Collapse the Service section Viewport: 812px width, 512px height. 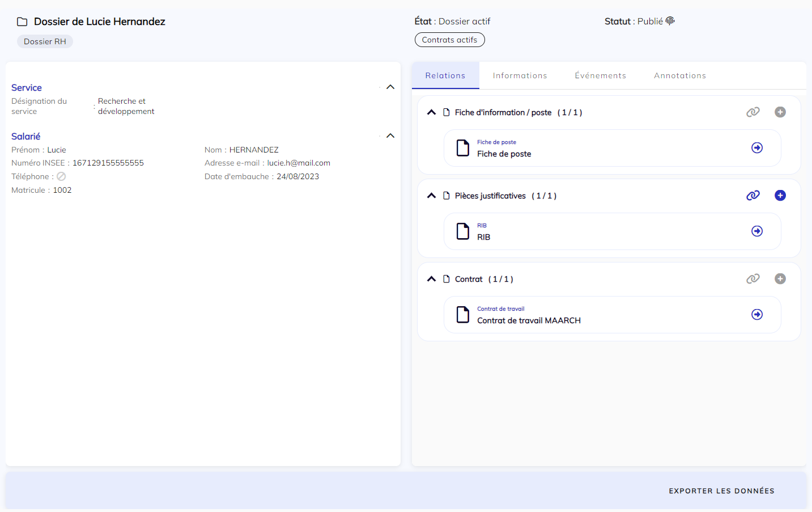390,87
